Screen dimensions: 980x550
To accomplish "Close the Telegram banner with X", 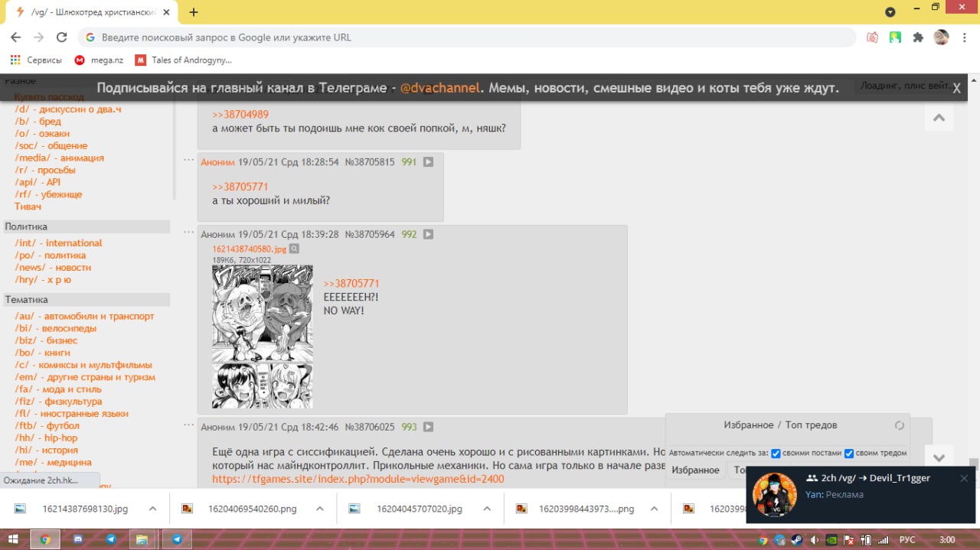I will click(x=956, y=88).
